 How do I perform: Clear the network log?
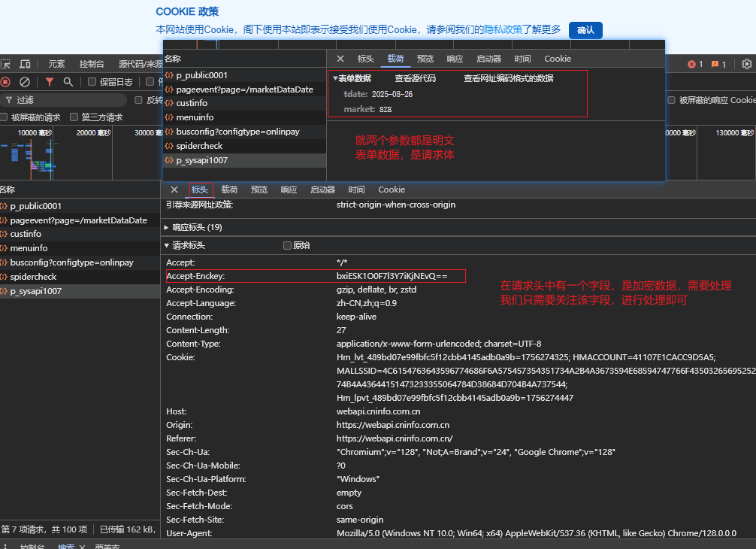point(25,82)
